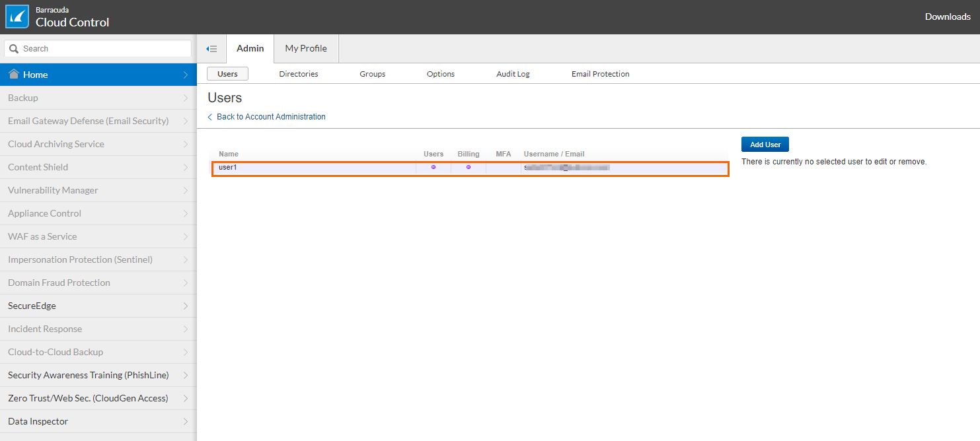Expand Security Awareness Training chevron
Viewport: 980px width, 441px height.
click(186, 376)
